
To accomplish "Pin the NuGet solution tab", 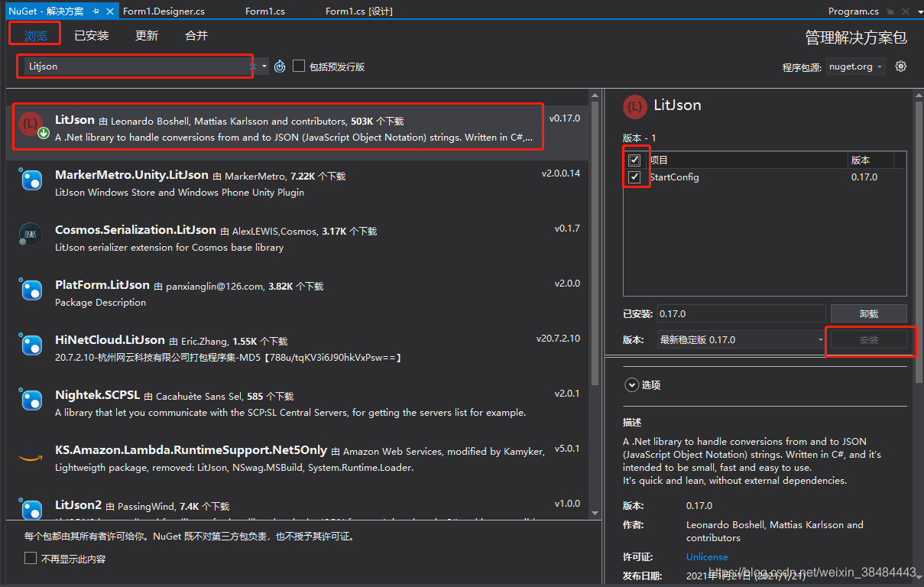I will 96,11.
